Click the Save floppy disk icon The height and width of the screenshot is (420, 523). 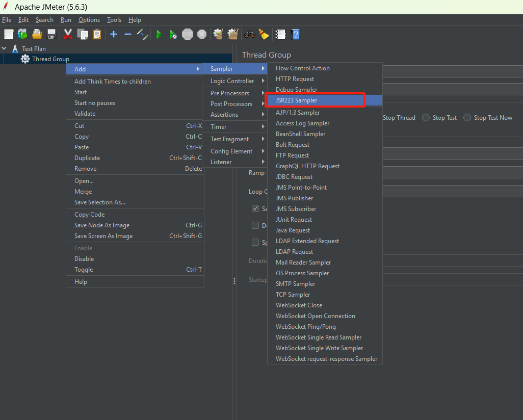[51, 34]
